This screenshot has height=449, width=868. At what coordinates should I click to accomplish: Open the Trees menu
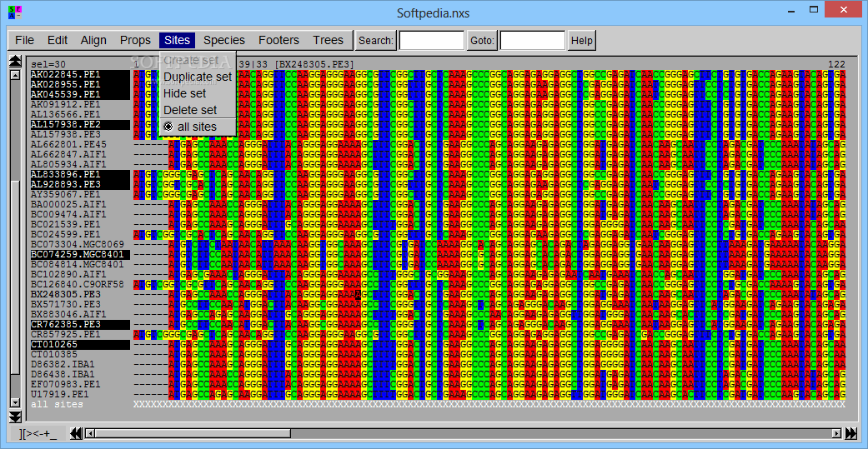click(x=329, y=40)
